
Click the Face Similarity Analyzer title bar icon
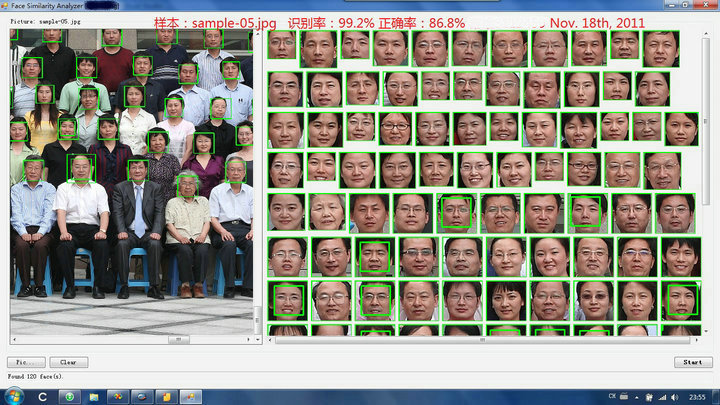tap(5, 6)
